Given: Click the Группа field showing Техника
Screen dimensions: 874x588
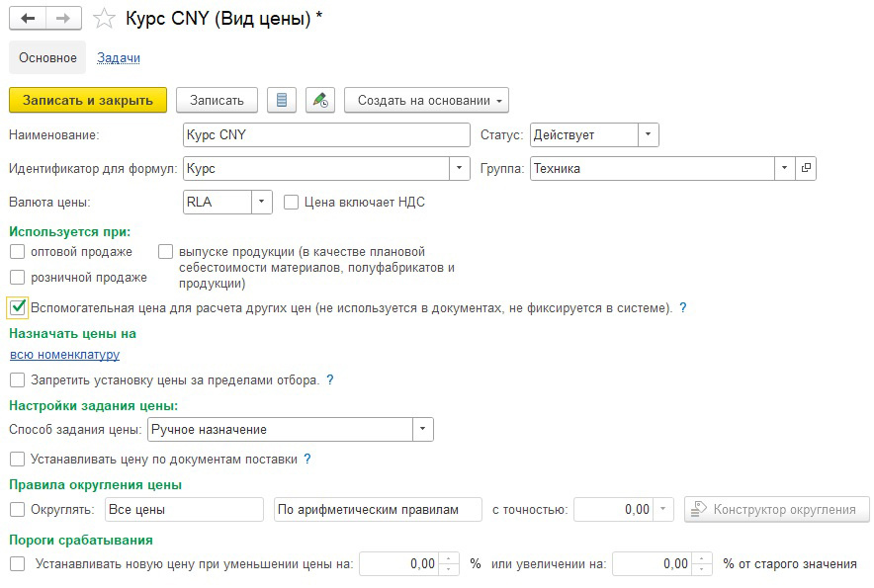Looking at the screenshot, I should tap(653, 168).
